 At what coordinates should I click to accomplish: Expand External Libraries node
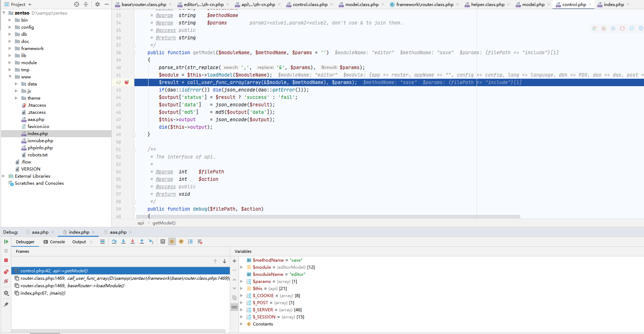pyautogui.click(x=4, y=176)
